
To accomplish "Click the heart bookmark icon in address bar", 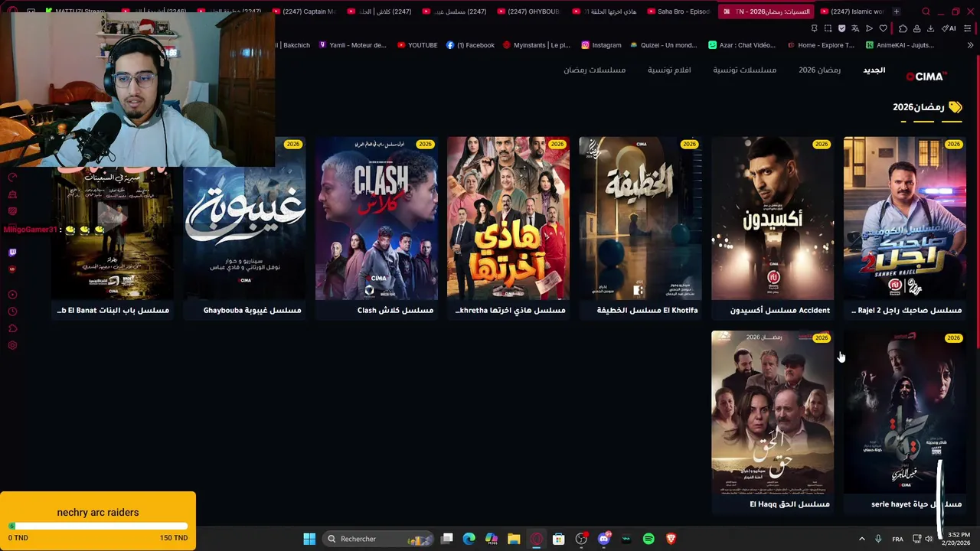I will coord(883,28).
